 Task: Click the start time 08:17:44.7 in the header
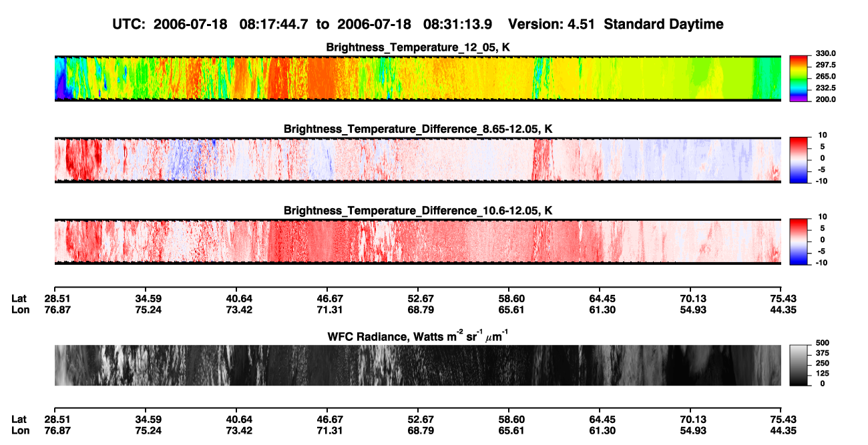tap(274, 25)
